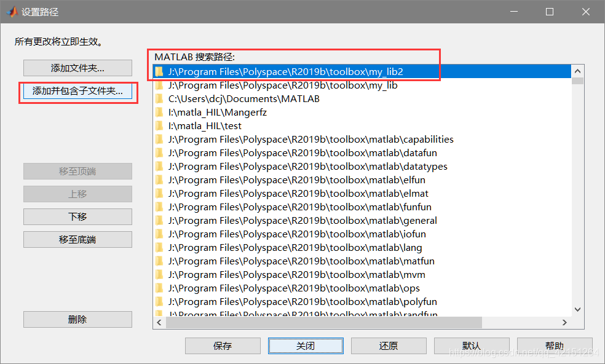Select C:\Users\dcj\Documents\MATLAB path entry
605x364 pixels.
point(362,99)
